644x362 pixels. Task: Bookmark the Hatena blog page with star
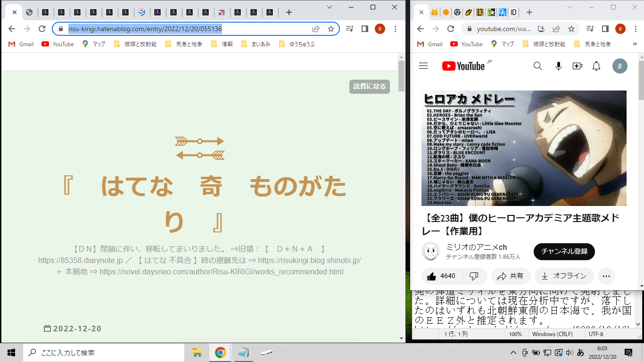331,29
